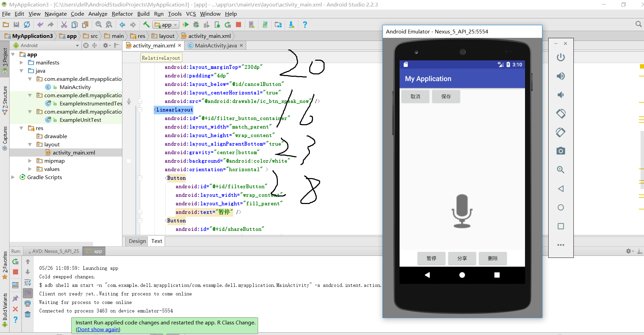
Task: Rotate emulator left icon
Action: [x=561, y=114]
